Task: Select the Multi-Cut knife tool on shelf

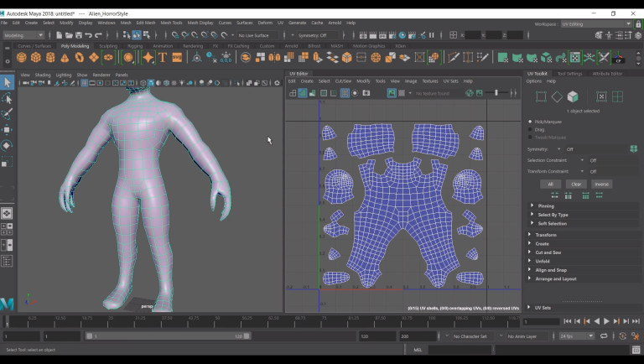Action: point(454,57)
